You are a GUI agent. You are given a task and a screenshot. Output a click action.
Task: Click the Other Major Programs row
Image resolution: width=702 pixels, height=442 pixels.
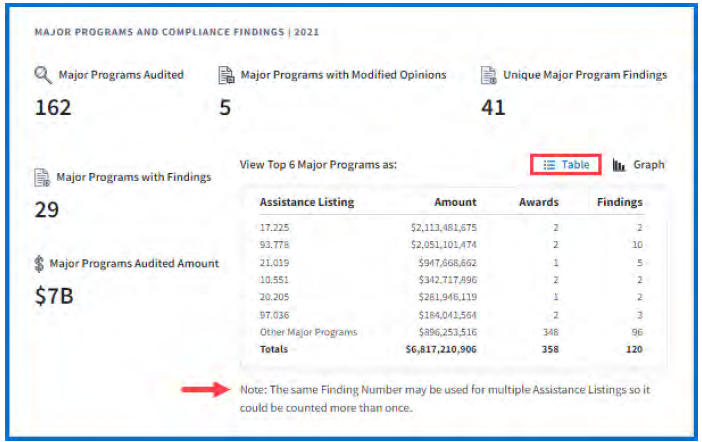pos(307,332)
